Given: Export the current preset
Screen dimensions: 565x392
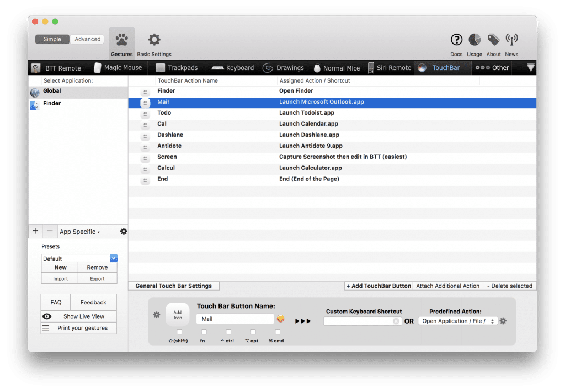Looking at the screenshot, I should coord(97,278).
